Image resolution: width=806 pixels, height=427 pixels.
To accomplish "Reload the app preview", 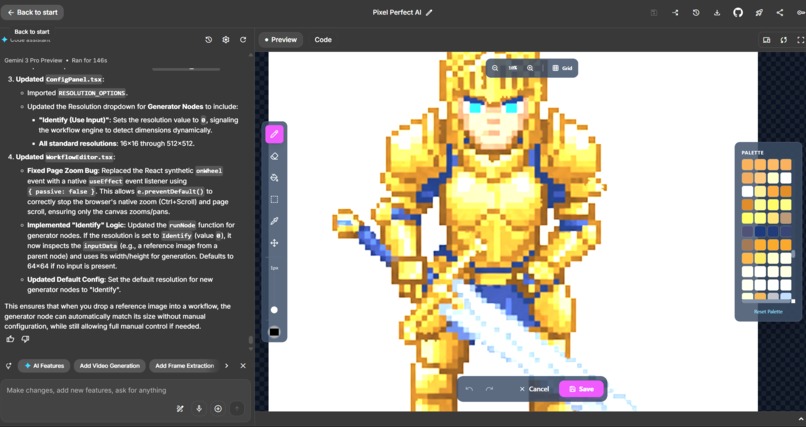I will tap(783, 40).
